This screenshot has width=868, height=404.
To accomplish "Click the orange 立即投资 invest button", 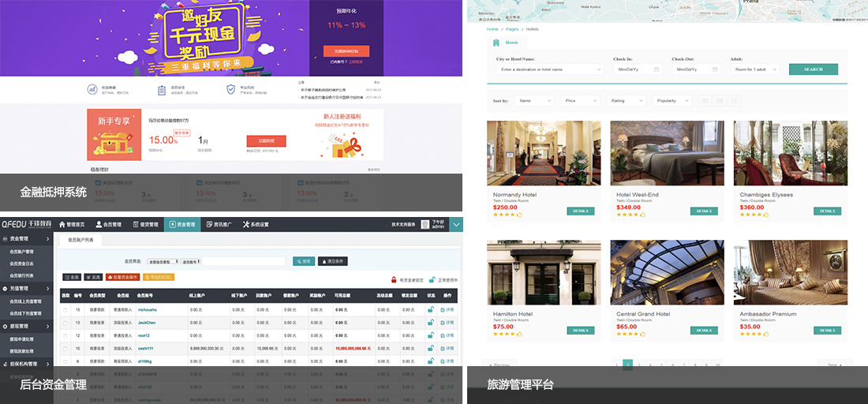I will [266, 141].
